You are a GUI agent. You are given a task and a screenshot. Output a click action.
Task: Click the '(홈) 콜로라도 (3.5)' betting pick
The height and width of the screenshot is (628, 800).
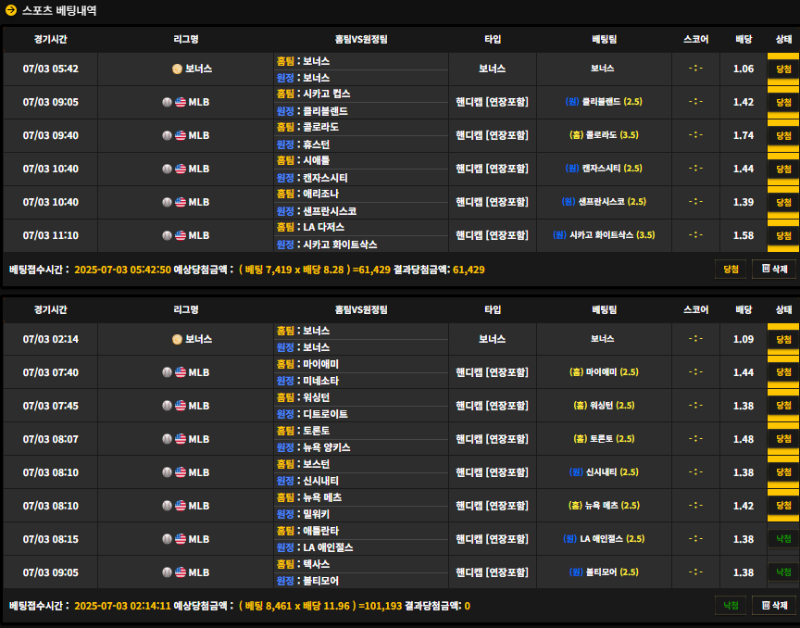pyautogui.click(x=604, y=135)
